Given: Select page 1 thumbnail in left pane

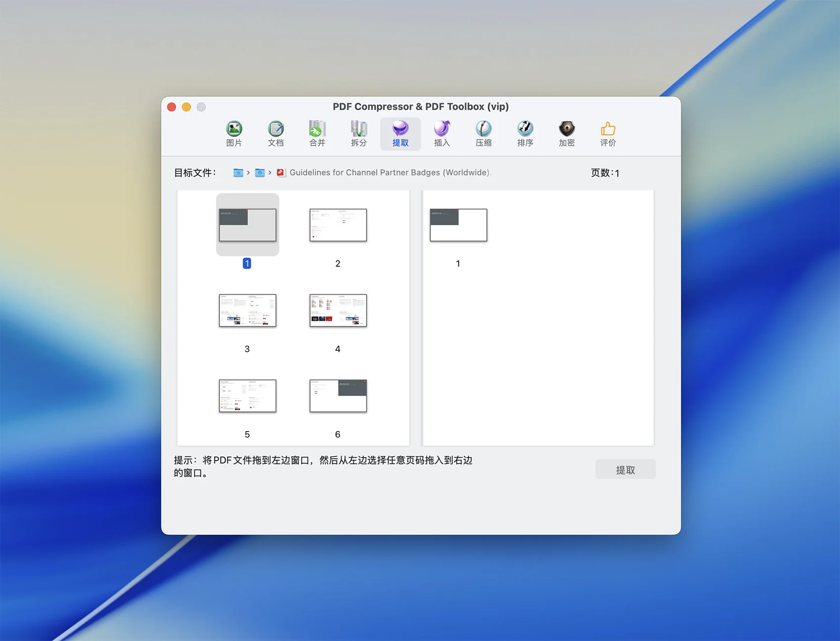Looking at the screenshot, I should pyautogui.click(x=248, y=225).
